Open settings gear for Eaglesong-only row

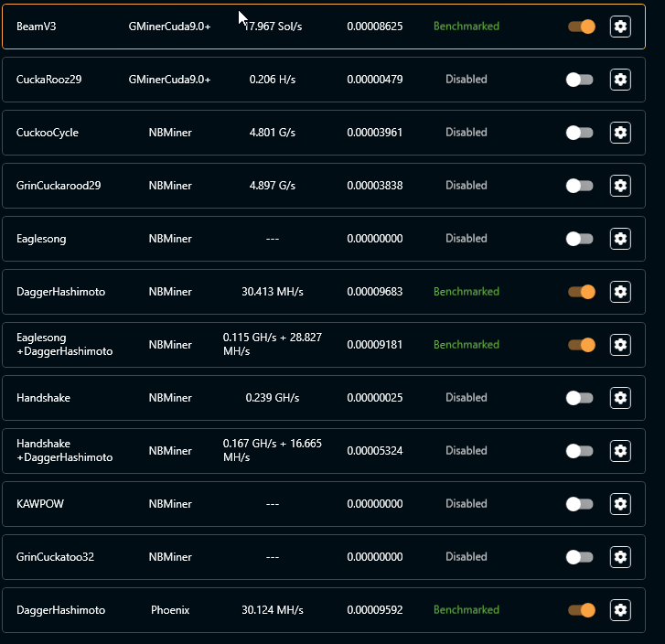(620, 239)
